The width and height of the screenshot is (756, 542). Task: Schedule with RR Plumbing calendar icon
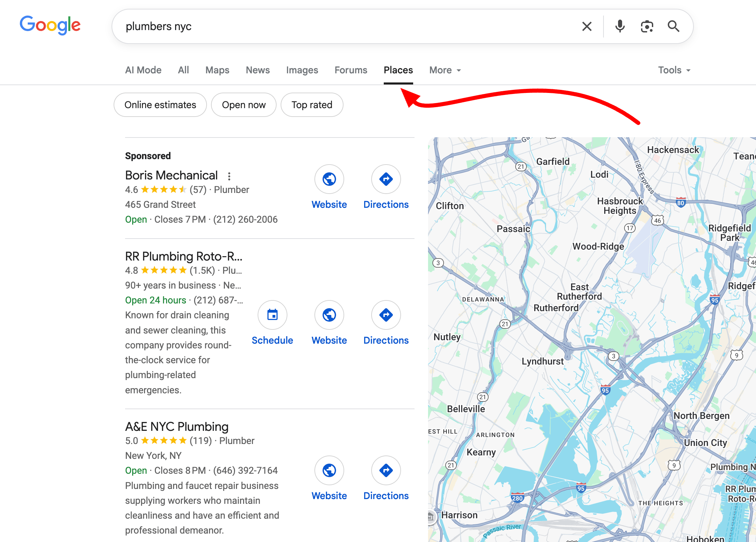click(272, 315)
